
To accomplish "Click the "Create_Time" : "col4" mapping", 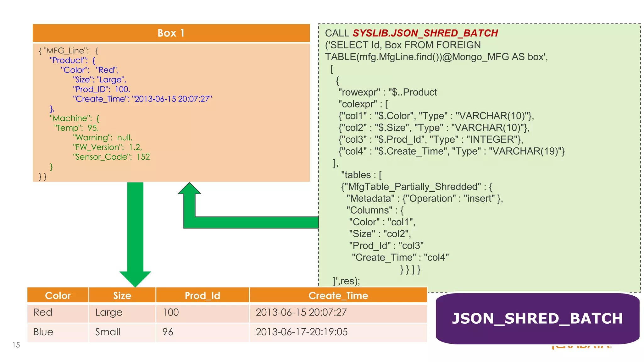I will click(x=400, y=257).
